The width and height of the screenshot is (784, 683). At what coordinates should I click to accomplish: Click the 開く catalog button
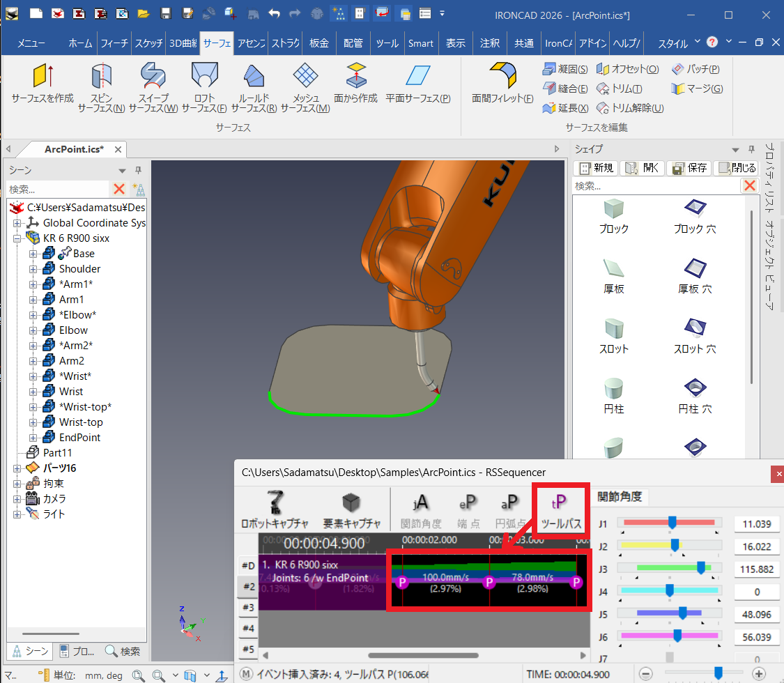tap(642, 168)
